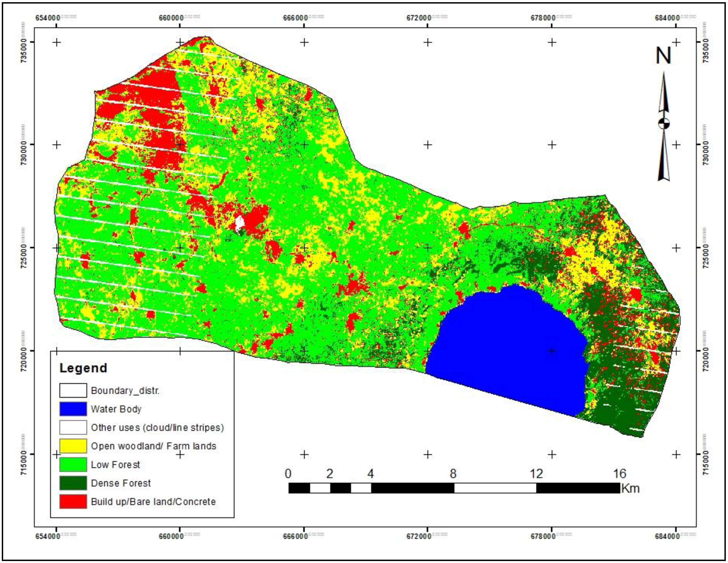This screenshot has width=728, height=563.
Task: Click the empty Boundary_distr. legend box
Action: click(x=73, y=390)
